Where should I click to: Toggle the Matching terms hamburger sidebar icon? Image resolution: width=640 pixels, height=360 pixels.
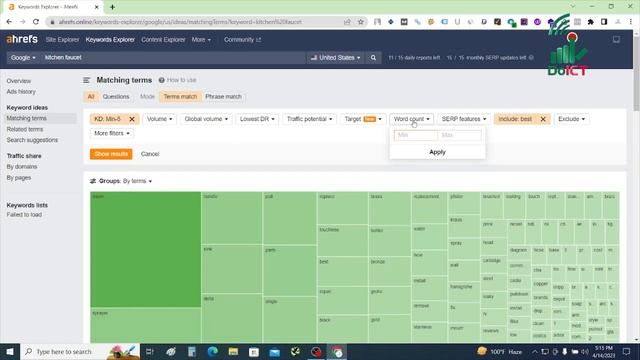pos(87,80)
